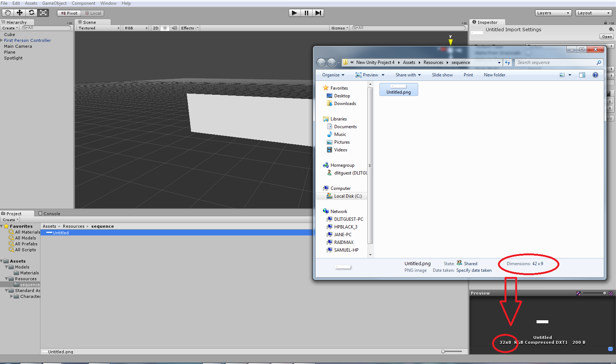Open the GameObject menu

(x=54, y=3)
